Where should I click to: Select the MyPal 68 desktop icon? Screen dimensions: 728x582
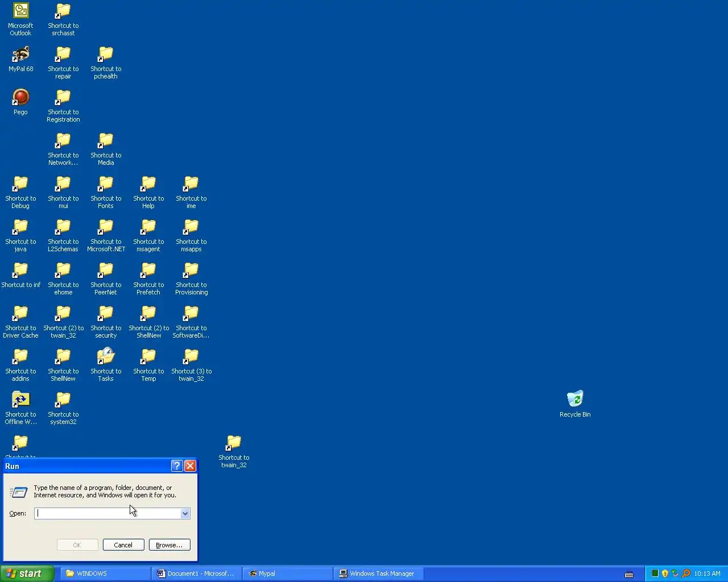(x=20, y=59)
